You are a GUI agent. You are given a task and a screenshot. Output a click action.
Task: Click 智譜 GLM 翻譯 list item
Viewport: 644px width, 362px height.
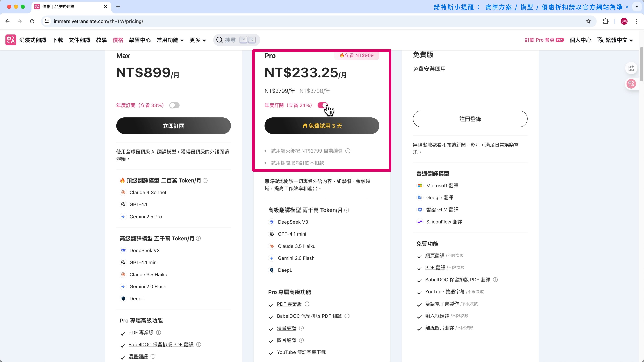438,210
